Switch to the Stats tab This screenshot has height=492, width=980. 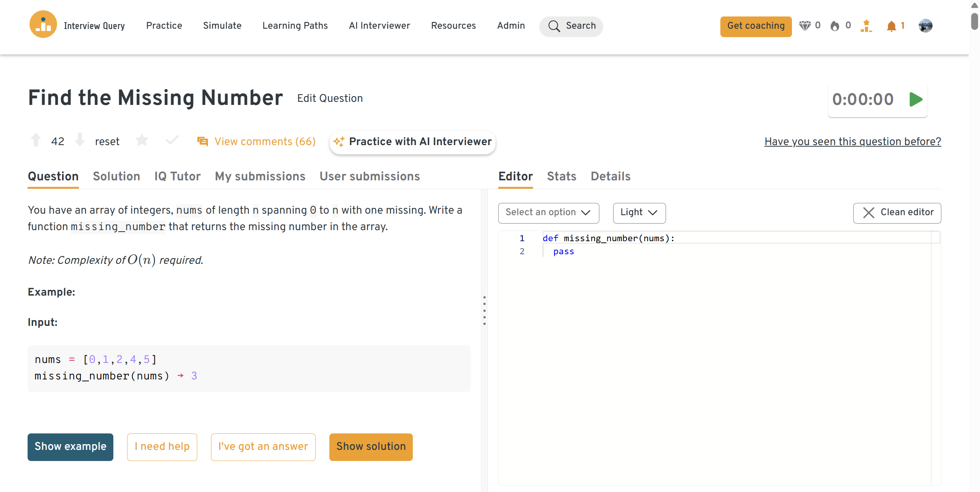(561, 176)
